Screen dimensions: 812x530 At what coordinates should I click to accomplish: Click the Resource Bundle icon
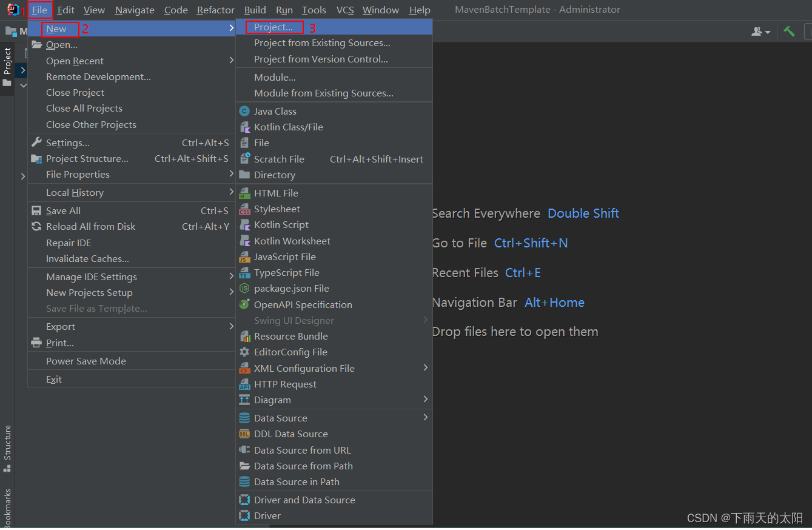pos(244,336)
